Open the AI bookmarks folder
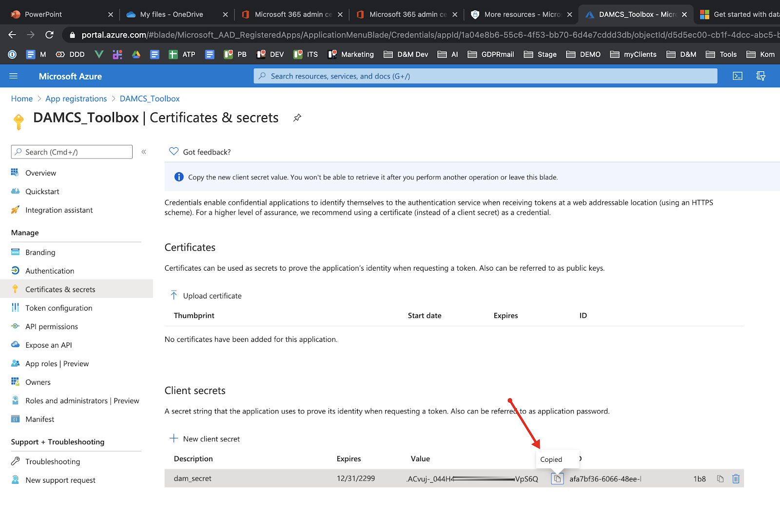 448,54
